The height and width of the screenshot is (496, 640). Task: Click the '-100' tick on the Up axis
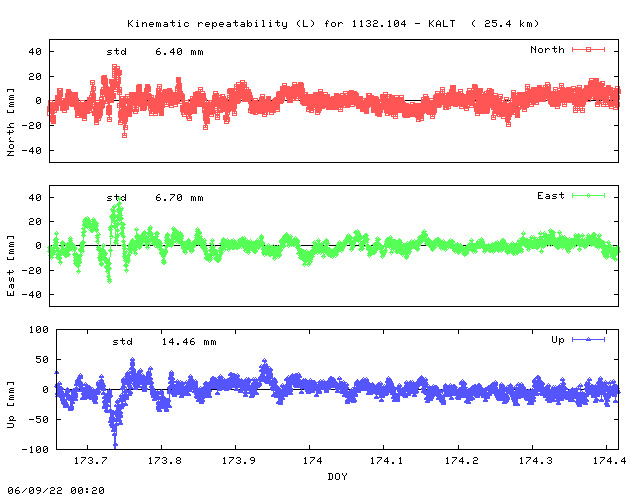pyautogui.click(x=36, y=449)
